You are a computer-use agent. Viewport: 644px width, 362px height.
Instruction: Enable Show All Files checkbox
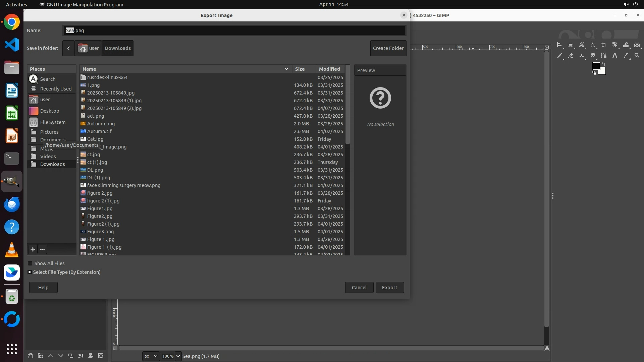click(30, 263)
